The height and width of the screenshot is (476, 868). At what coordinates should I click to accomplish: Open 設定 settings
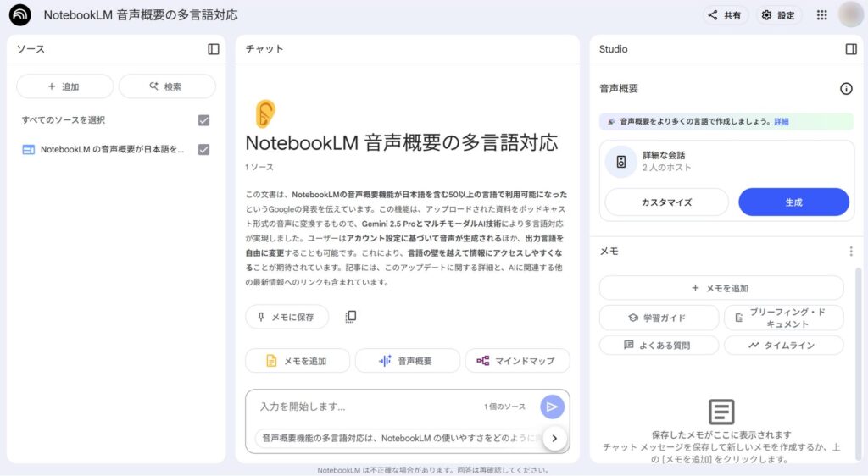(778, 15)
